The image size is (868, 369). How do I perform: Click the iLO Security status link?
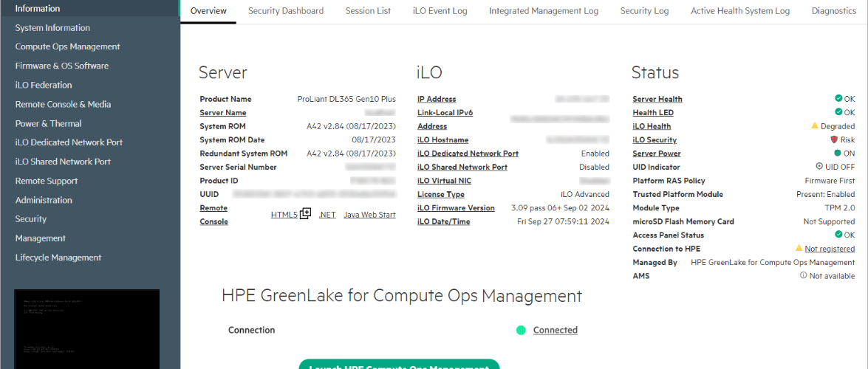coord(655,140)
